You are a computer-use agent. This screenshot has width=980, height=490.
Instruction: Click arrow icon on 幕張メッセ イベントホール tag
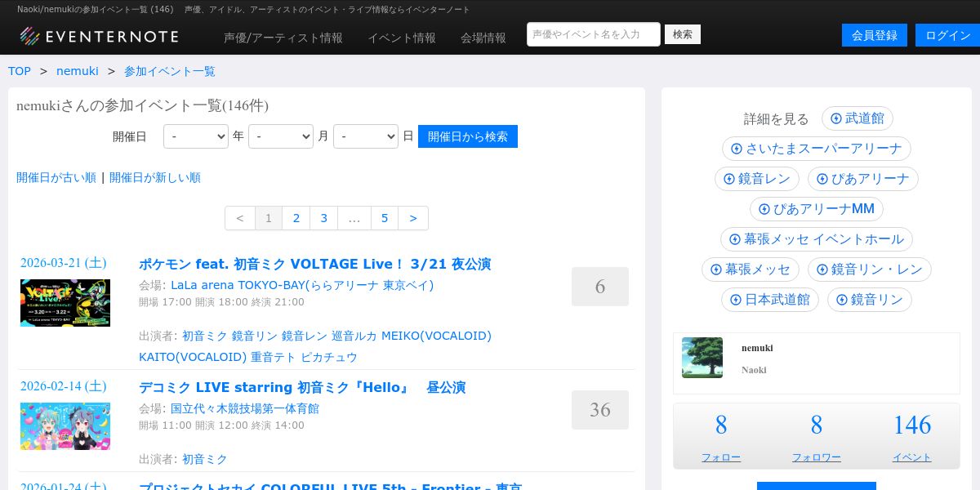735,239
